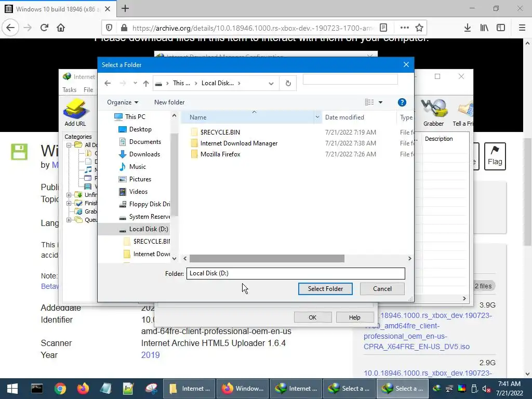Screen dimensions: 532x399
Task: Click the search box in folder dialog
Action: coord(350,79)
